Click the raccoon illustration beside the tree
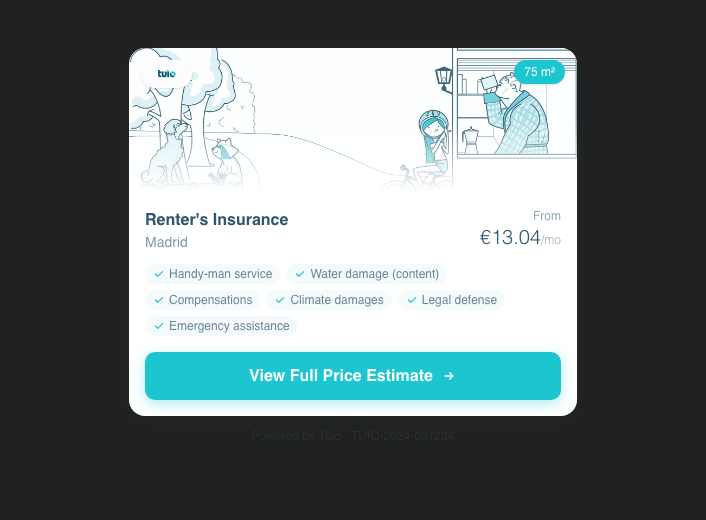Viewport: 706px width, 520px height. tap(227, 160)
